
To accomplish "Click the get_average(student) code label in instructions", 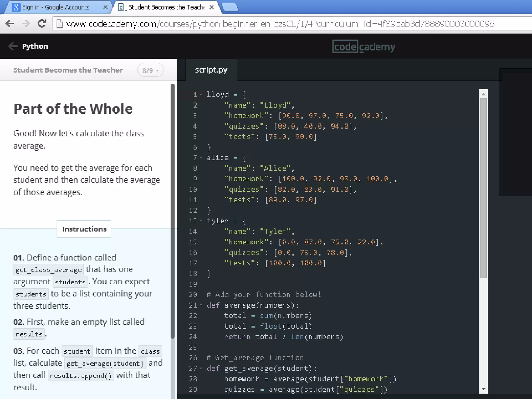I will (x=105, y=363).
